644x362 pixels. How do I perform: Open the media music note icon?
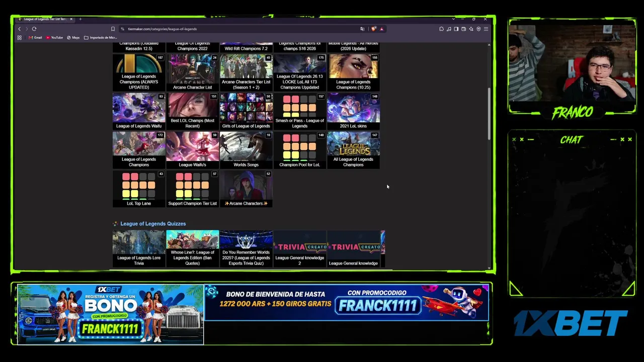(x=449, y=29)
